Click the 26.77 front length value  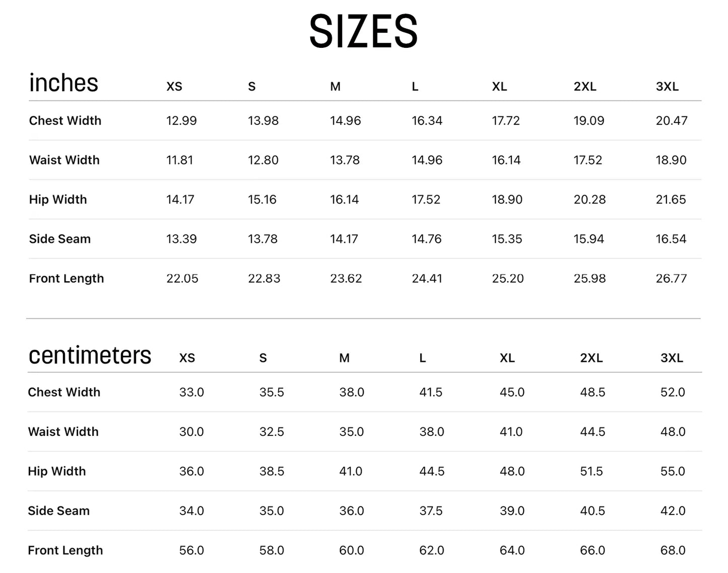click(x=671, y=279)
